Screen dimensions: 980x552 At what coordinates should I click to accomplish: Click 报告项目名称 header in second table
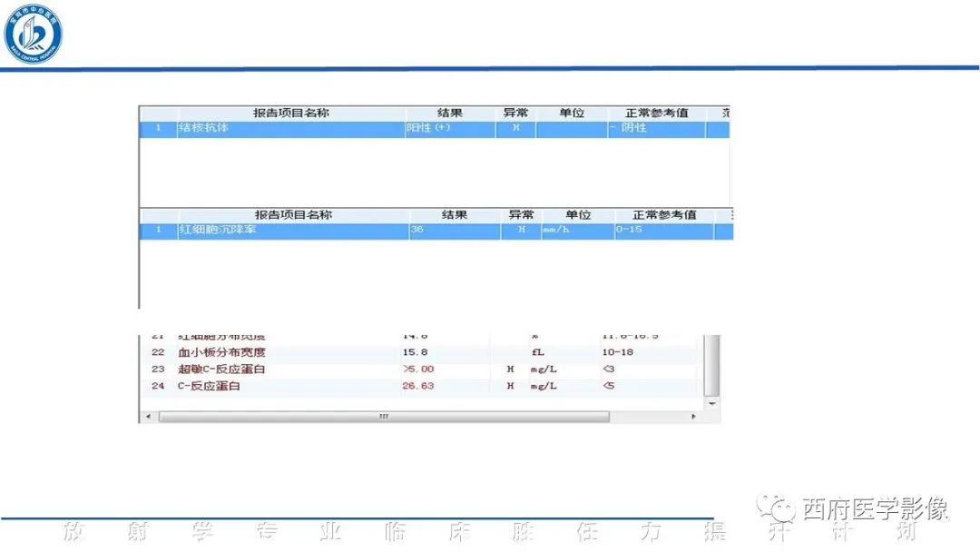[293, 215]
